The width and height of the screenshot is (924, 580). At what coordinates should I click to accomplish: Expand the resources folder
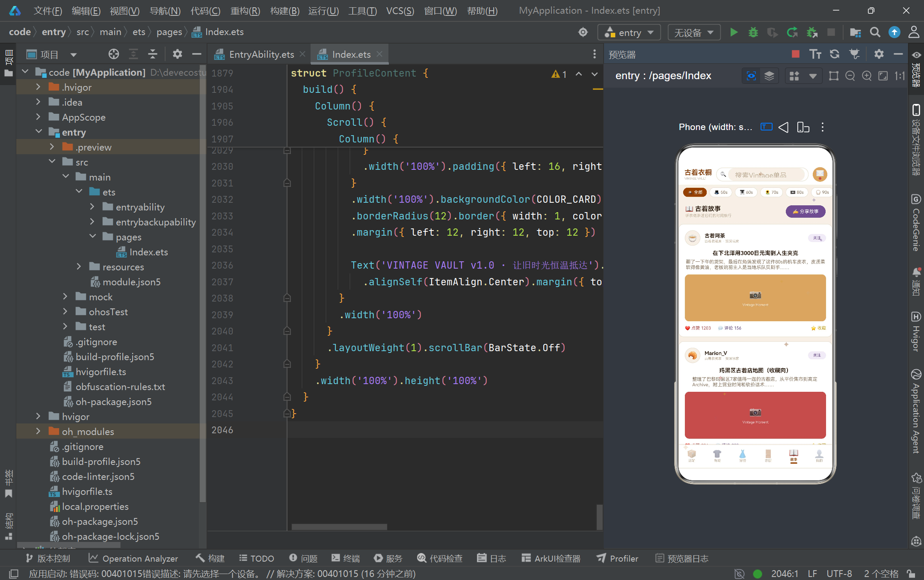pyautogui.click(x=79, y=267)
